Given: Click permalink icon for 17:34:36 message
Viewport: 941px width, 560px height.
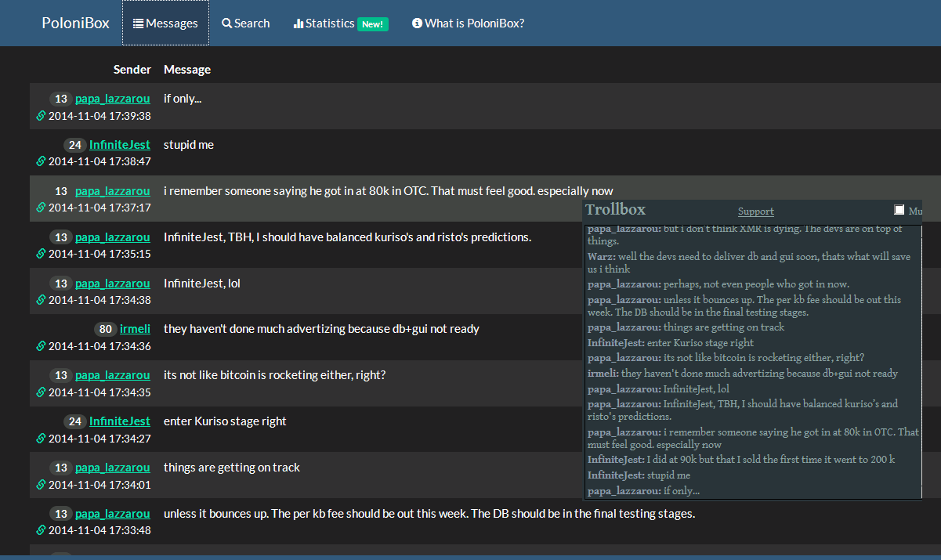Looking at the screenshot, I should (42, 346).
